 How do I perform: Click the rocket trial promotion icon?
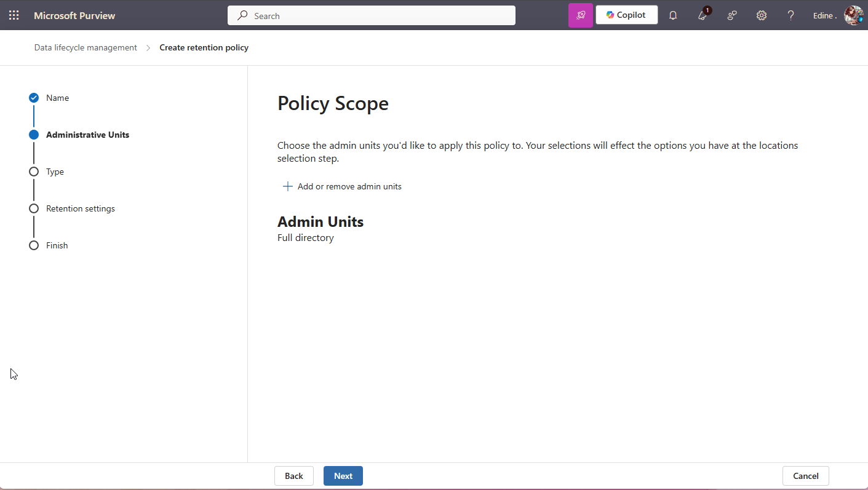tap(580, 15)
